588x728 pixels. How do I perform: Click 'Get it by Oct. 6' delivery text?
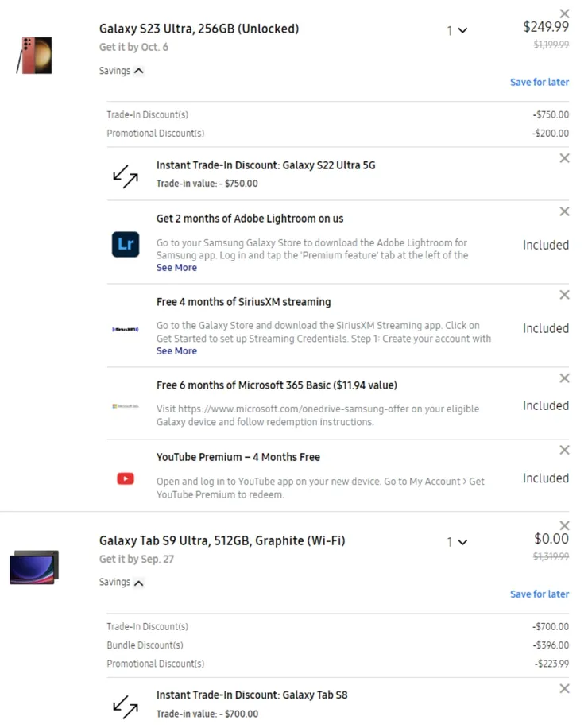pyautogui.click(x=133, y=48)
